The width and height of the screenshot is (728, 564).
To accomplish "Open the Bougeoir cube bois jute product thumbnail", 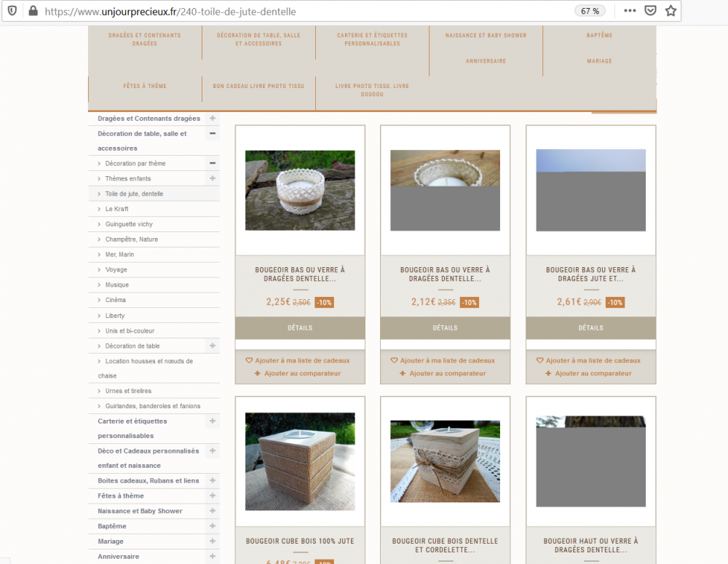I will 299,460.
